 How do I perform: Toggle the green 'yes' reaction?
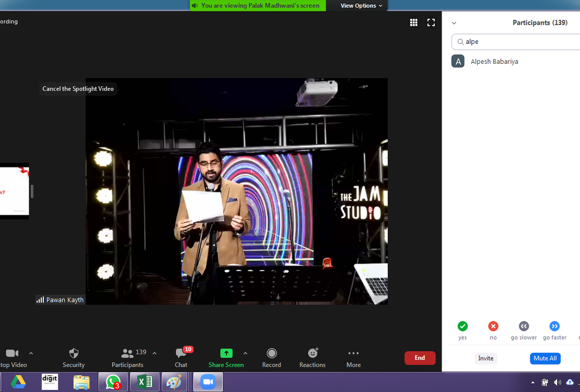click(x=462, y=327)
